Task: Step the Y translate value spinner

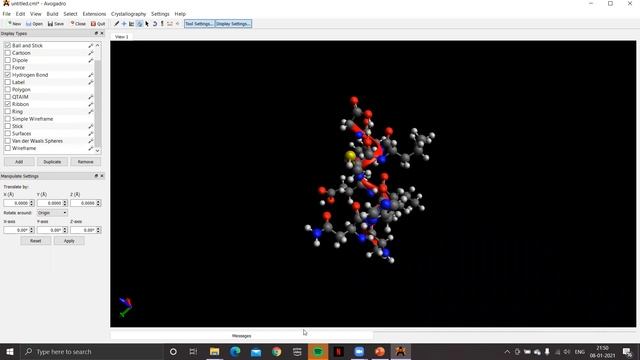Action: (65, 203)
